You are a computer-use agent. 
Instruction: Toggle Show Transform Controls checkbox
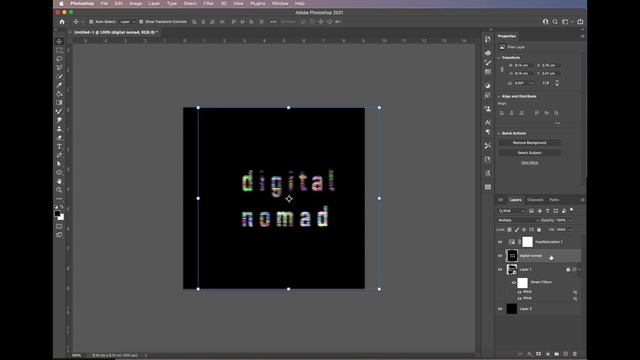(x=141, y=22)
